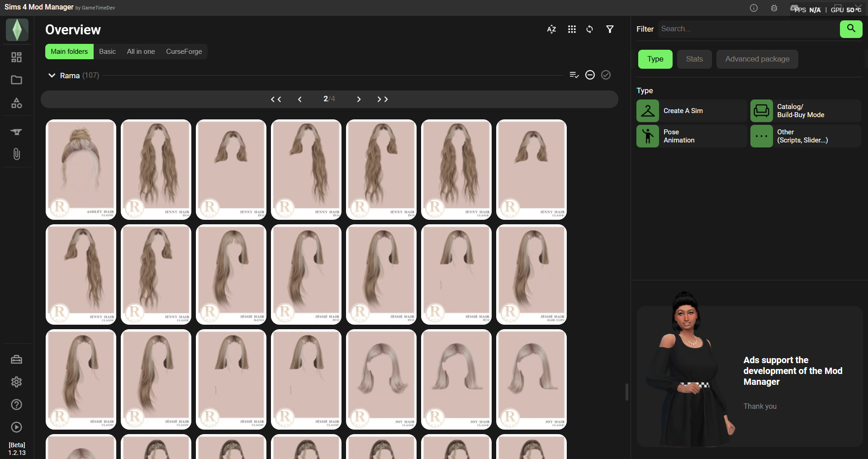The width and height of the screenshot is (868, 459).
Task: Go to the previous page
Action: tap(300, 99)
